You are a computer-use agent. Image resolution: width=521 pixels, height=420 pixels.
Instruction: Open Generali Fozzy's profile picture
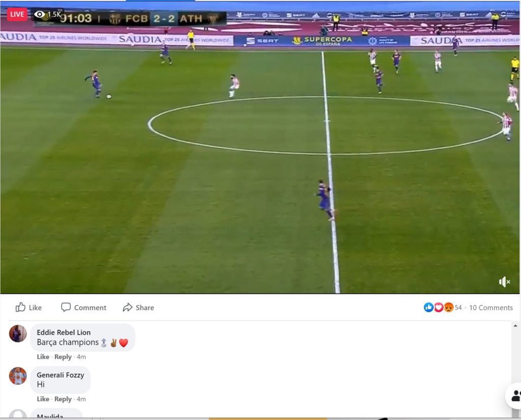[x=18, y=376]
